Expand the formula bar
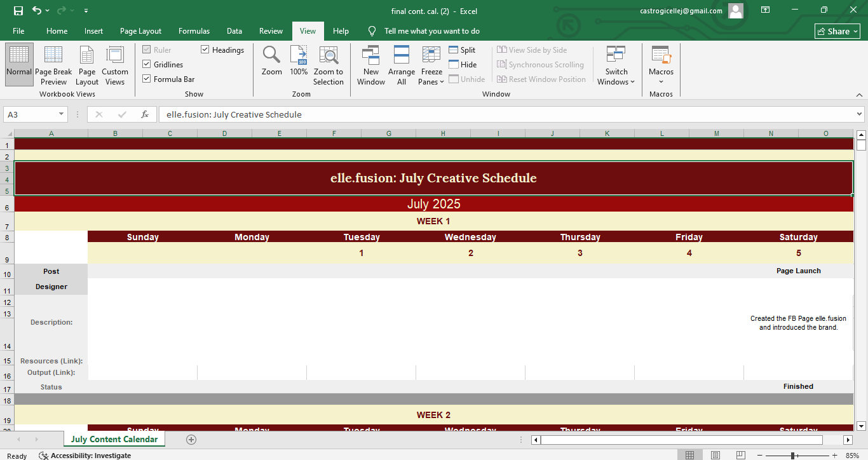This screenshot has height=460, width=868. point(860,114)
